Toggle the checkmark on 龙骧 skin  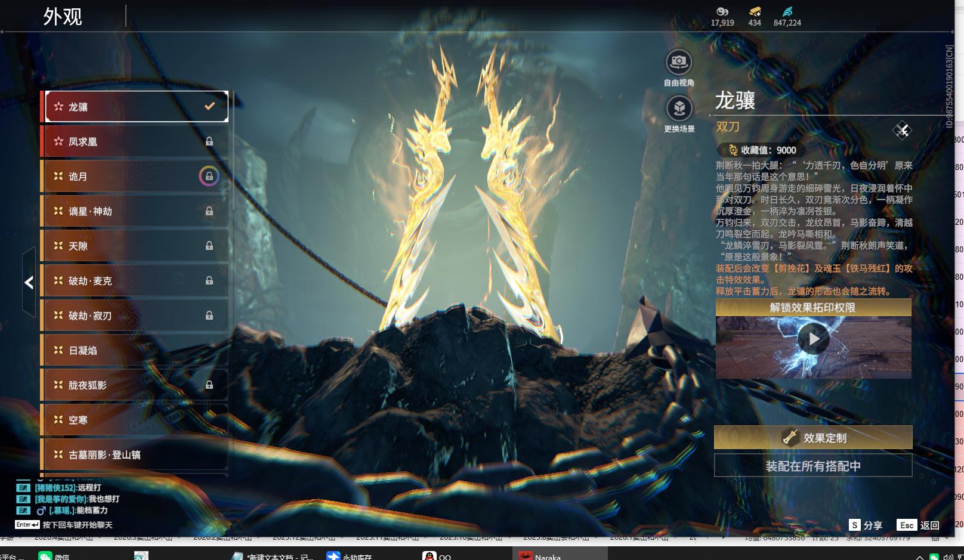(209, 106)
